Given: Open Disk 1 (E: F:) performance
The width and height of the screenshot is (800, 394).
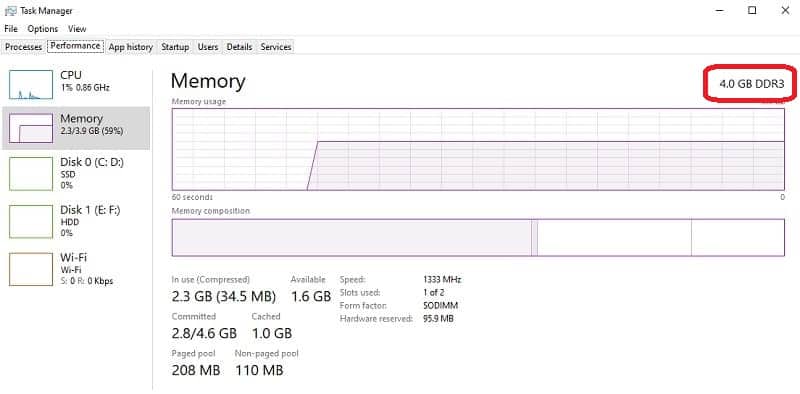Looking at the screenshot, I should [x=76, y=221].
